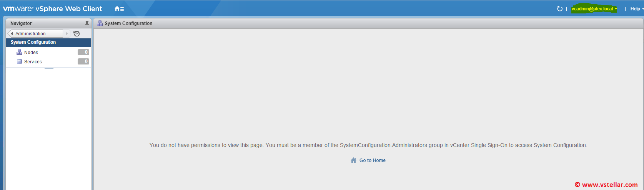Select Services in the Navigator

tap(33, 62)
